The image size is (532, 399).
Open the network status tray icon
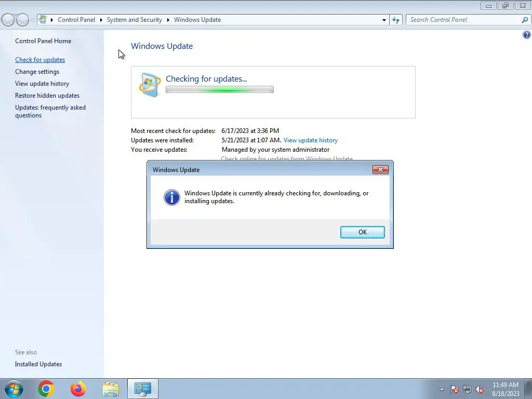[x=467, y=389]
